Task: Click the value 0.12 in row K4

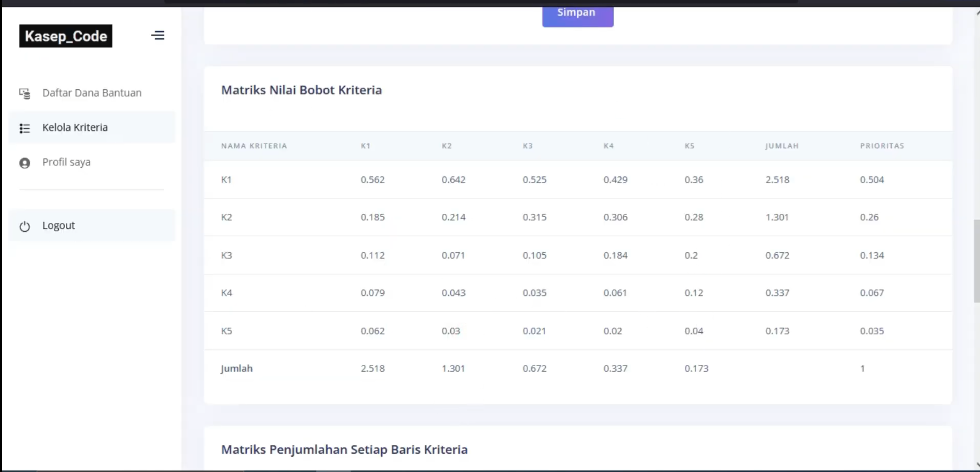Action: coord(694,293)
